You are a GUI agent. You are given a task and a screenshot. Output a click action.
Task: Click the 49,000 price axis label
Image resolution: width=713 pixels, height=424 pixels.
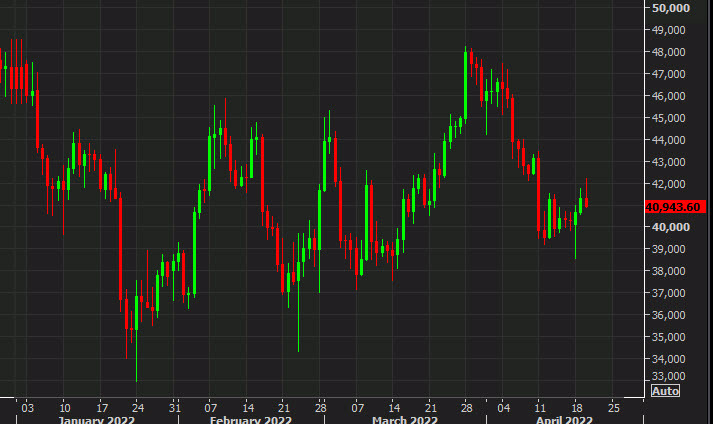[668, 30]
